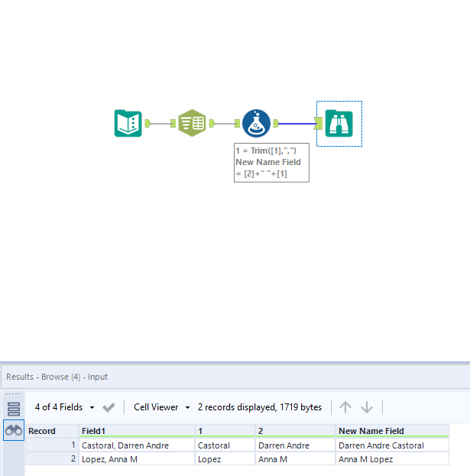The image size is (470, 476).
Task: Click the column header named 2
Action: (x=295, y=431)
